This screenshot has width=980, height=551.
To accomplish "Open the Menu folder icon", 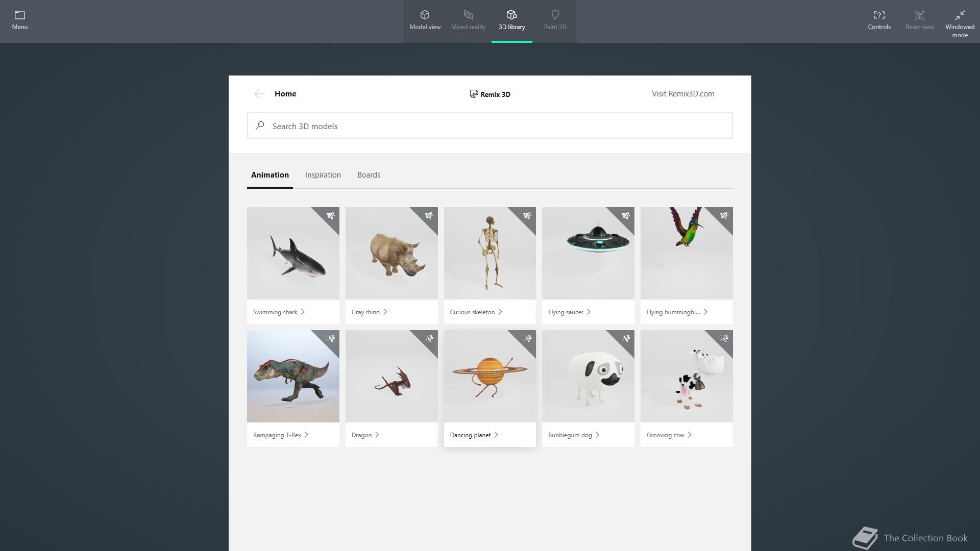I will tap(20, 15).
